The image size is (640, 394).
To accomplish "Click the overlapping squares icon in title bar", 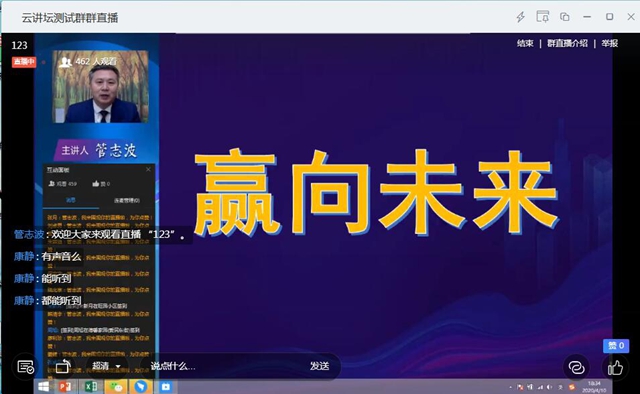I will [x=565, y=17].
